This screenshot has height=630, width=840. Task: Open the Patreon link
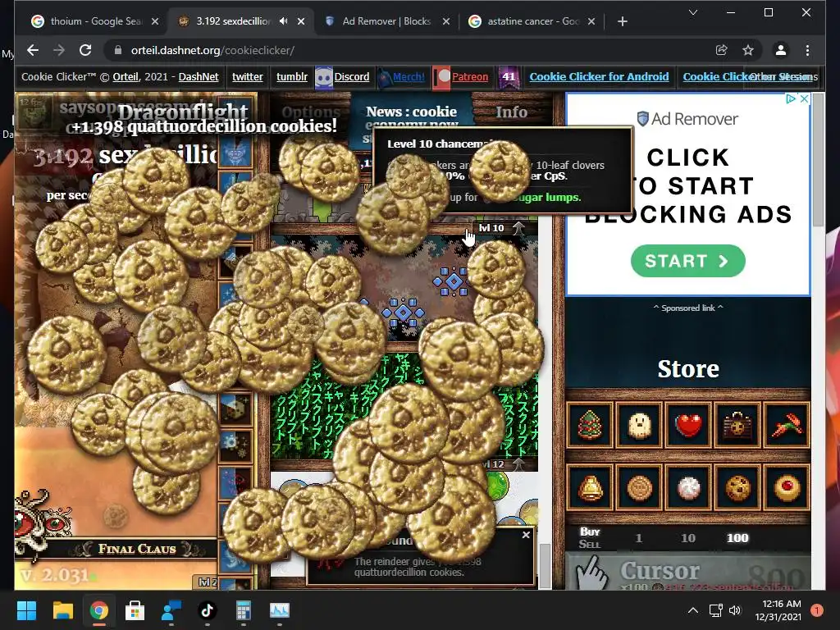(x=470, y=76)
